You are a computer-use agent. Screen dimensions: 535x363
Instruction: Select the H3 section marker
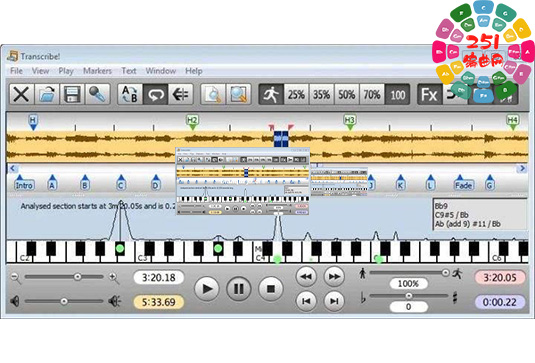349,122
